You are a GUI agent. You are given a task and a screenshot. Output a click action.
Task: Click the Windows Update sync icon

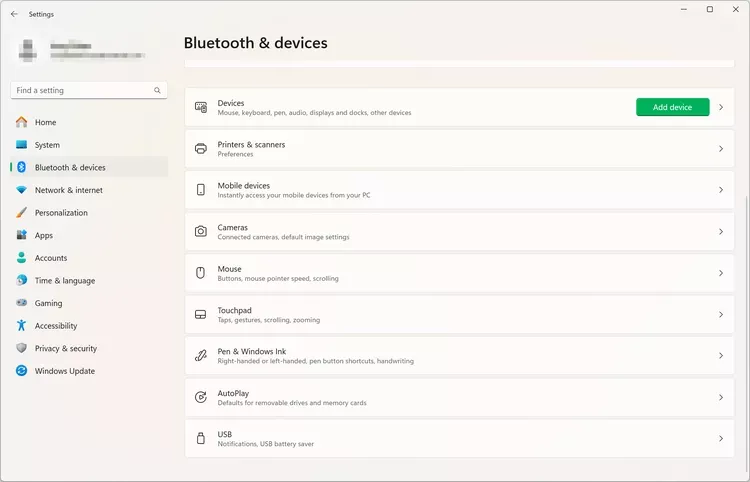click(x=21, y=371)
